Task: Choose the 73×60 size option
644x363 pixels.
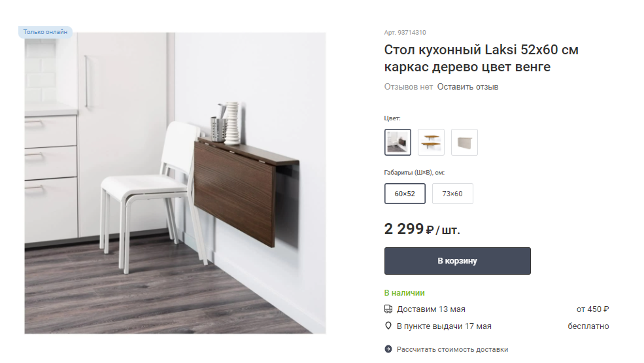Action: tap(452, 194)
